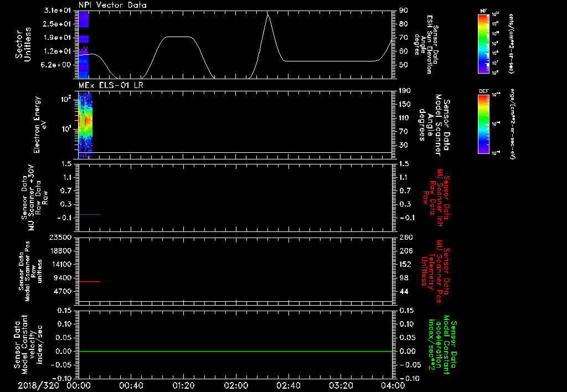Click the date label 2018/320

coord(39,385)
